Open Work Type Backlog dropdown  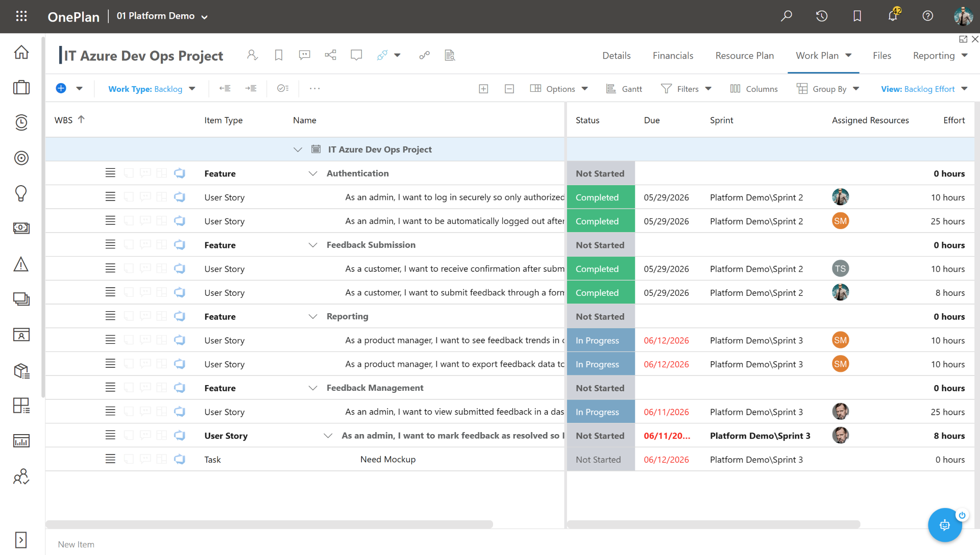click(152, 89)
